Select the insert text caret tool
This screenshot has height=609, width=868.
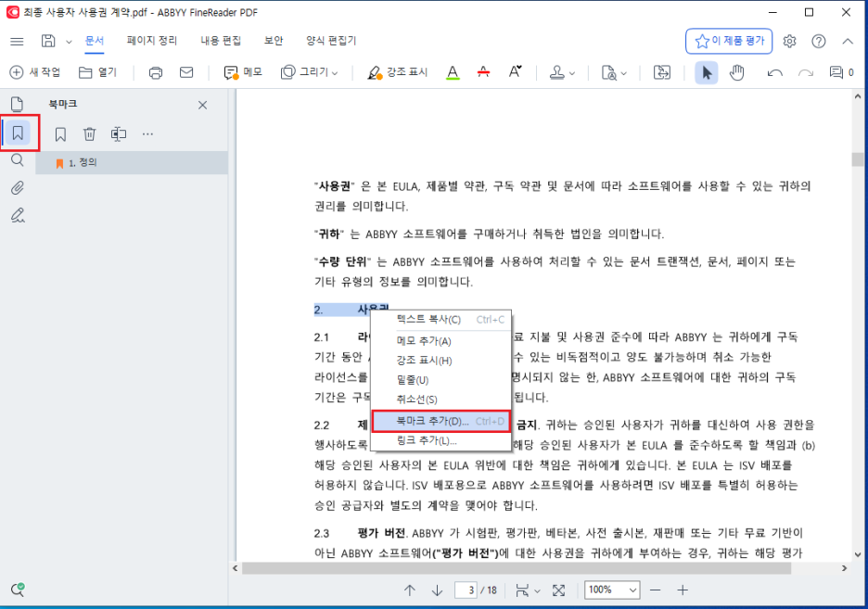click(515, 72)
